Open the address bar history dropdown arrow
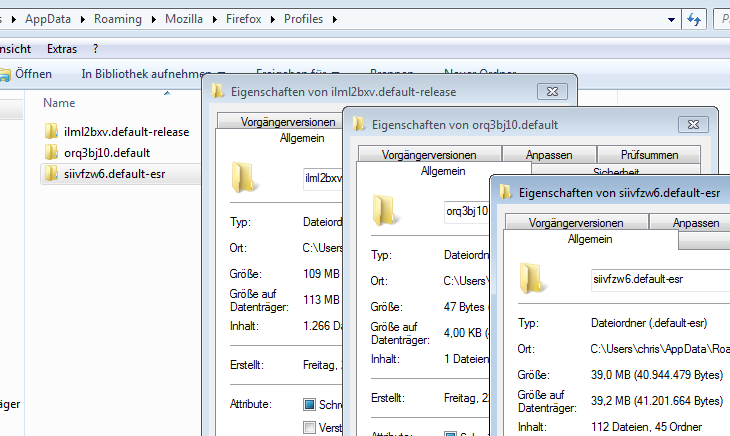The image size is (730, 436). click(671, 20)
